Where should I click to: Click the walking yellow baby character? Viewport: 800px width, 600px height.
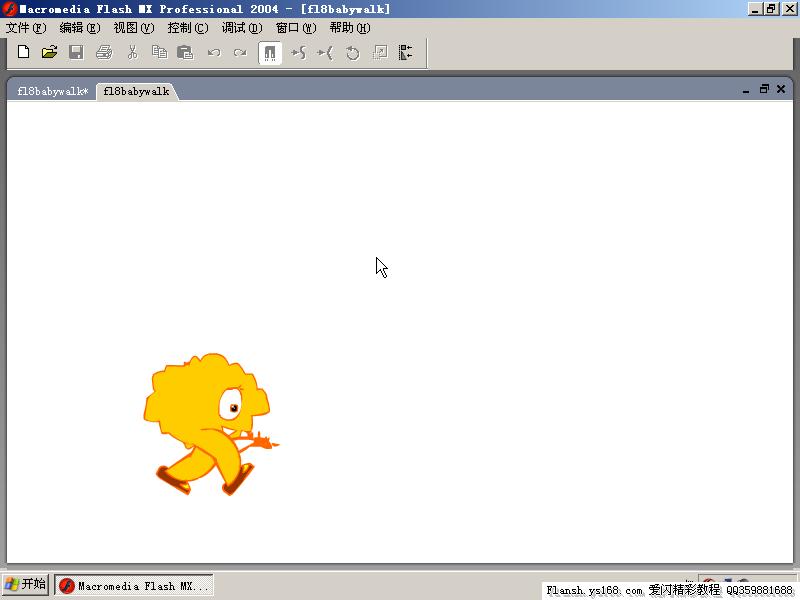click(210, 424)
